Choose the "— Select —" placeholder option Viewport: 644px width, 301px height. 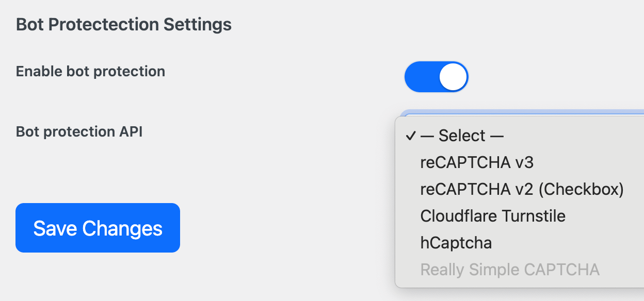click(462, 136)
